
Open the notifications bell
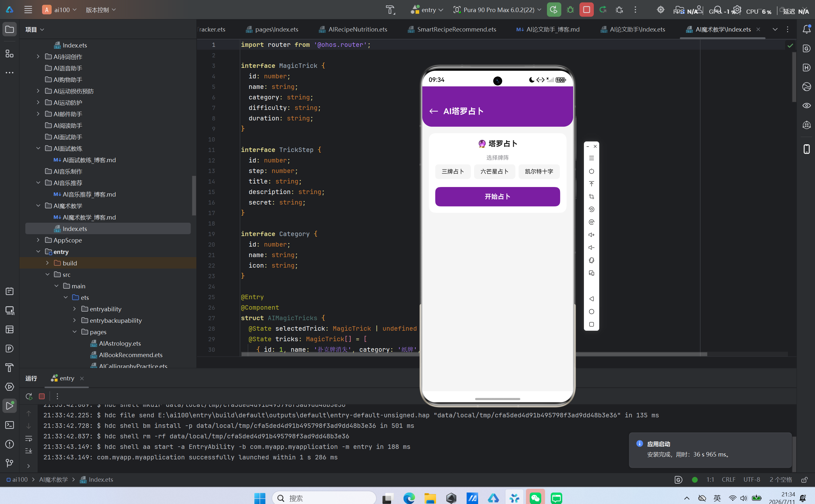(x=806, y=29)
